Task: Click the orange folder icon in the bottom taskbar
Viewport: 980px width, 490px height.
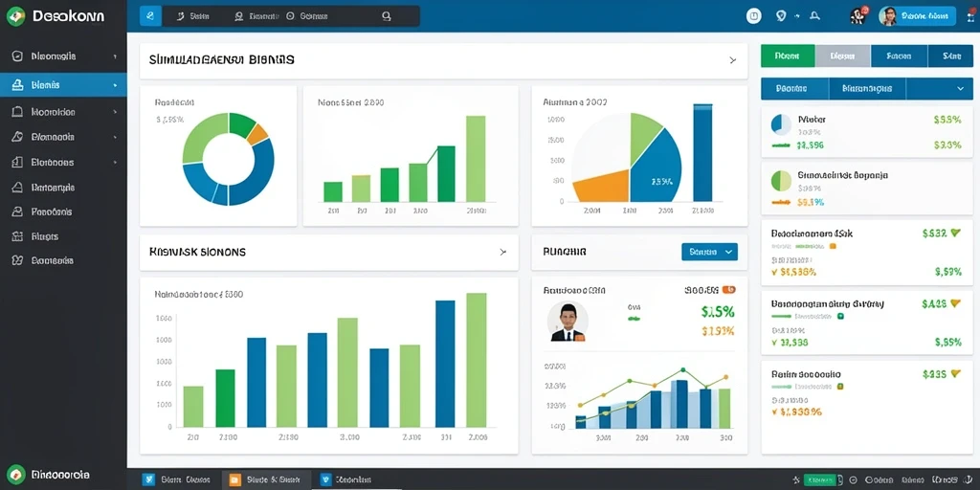Action: tap(235, 480)
